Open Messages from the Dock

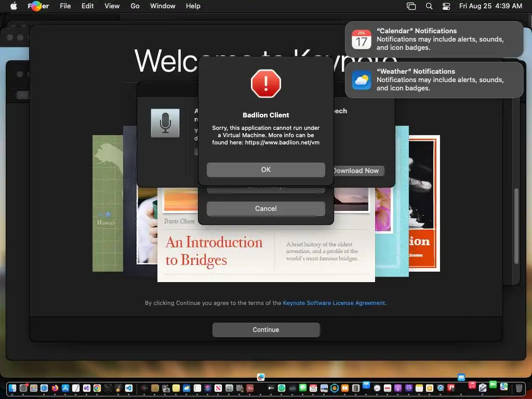point(303,388)
